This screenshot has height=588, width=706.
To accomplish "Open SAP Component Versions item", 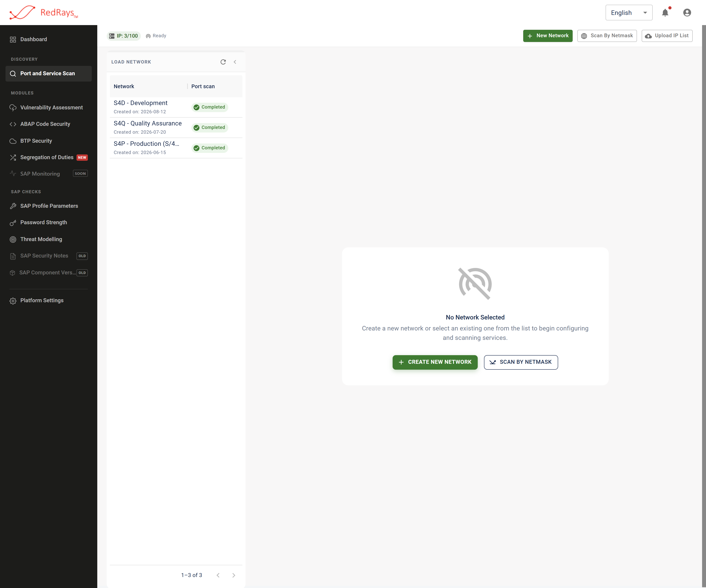I will (48, 272).
